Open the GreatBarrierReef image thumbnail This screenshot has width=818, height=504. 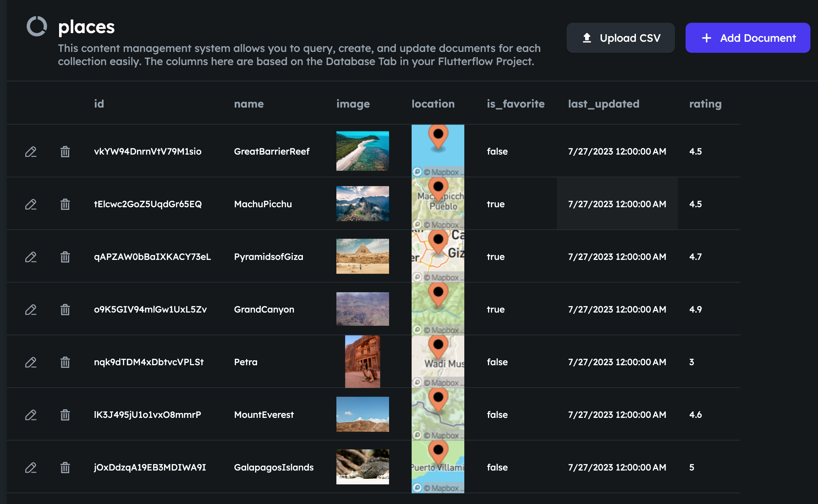click(x=362, y=151)
